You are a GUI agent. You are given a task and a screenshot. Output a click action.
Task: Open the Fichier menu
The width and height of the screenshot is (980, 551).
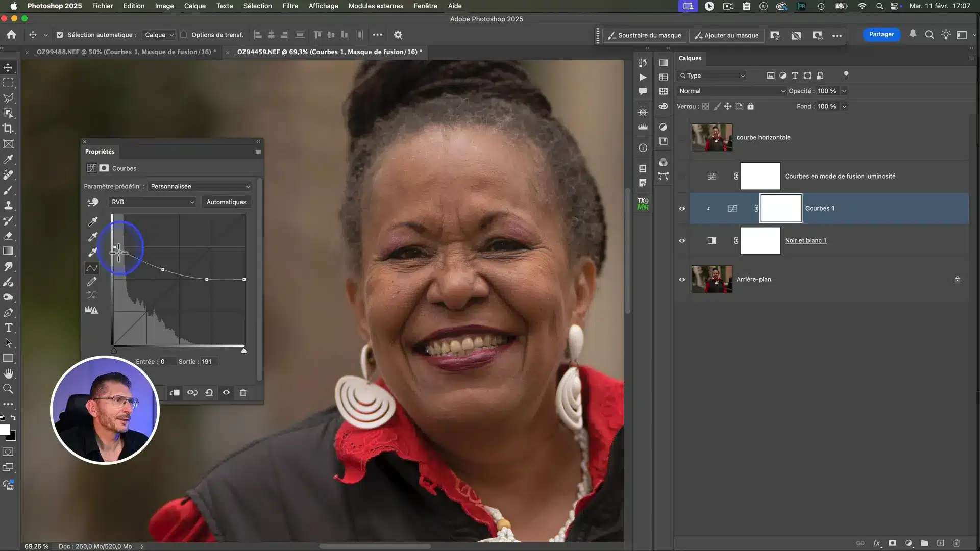[x=103, y=6]
